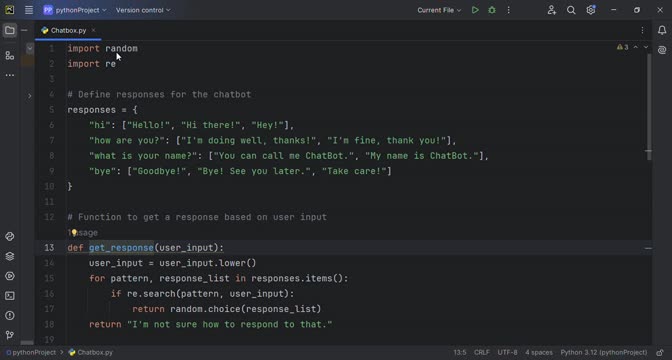
Task: Open Python Packages layers icon
Action: pyautogui.click(x=9, y=256)
